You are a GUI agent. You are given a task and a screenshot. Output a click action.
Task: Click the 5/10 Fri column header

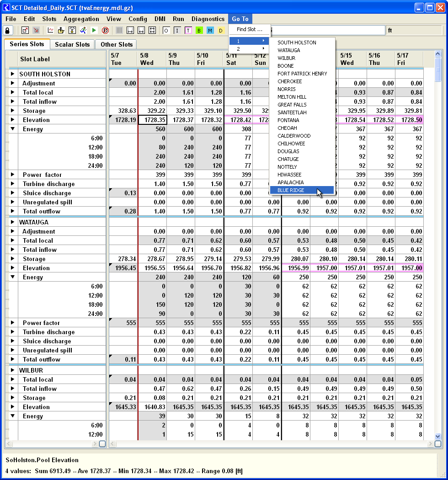[x=209, y=59]
